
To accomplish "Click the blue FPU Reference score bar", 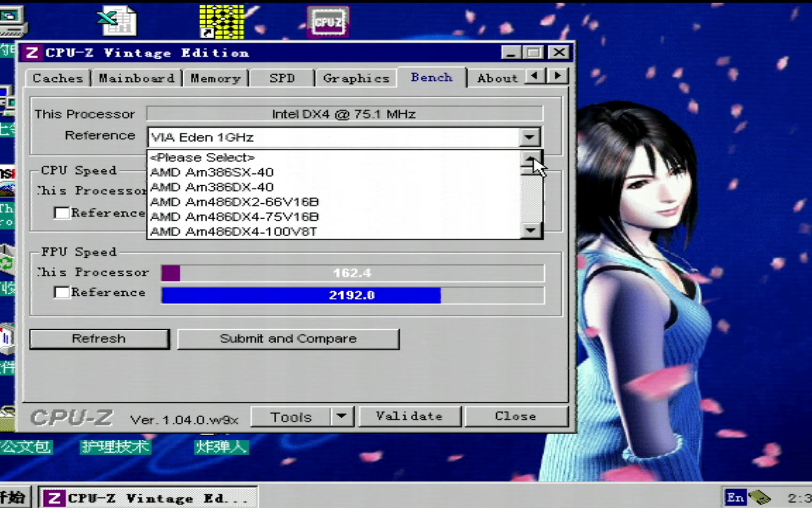I will 301,295.
